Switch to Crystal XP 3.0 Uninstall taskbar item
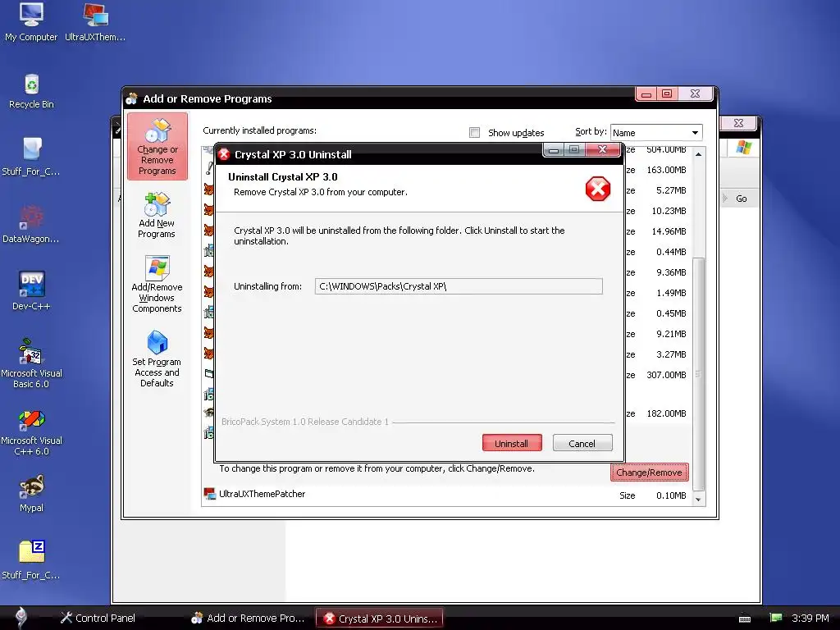Viewport: 840px width, 630px height. tap(380, 619)
